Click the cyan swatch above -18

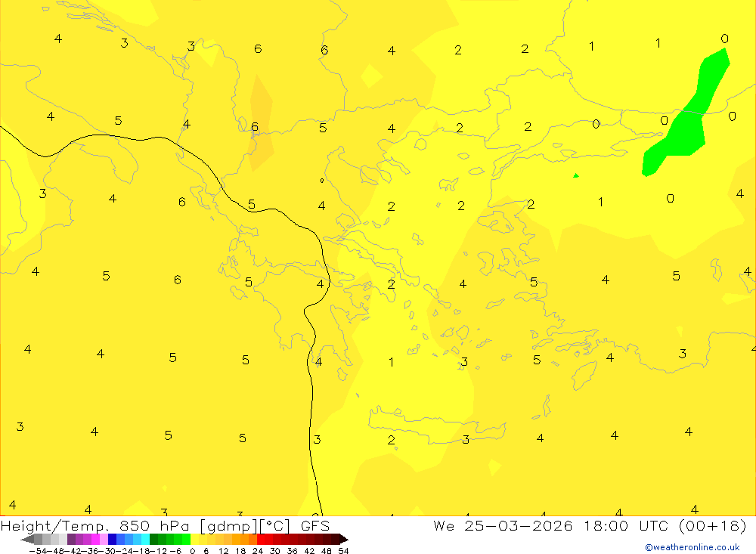145,540
